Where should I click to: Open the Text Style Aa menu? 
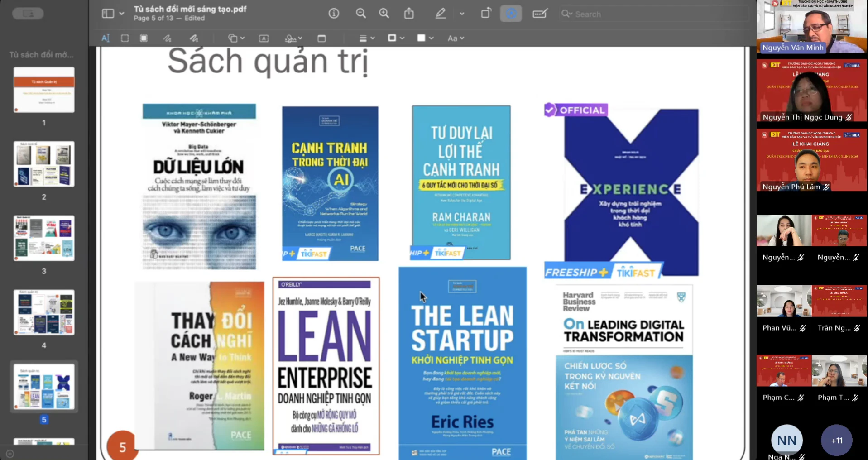pyautogui.click(x=456, y=38)
